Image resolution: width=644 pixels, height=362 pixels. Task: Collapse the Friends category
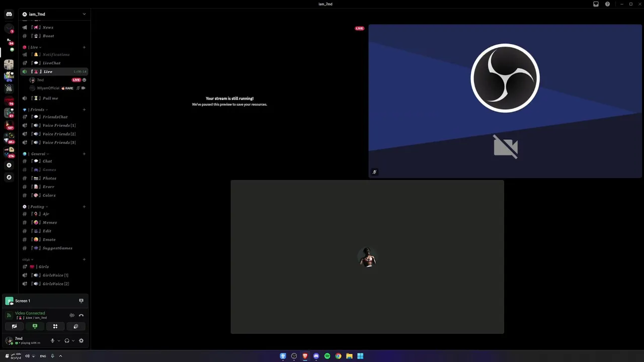point(37,110)
